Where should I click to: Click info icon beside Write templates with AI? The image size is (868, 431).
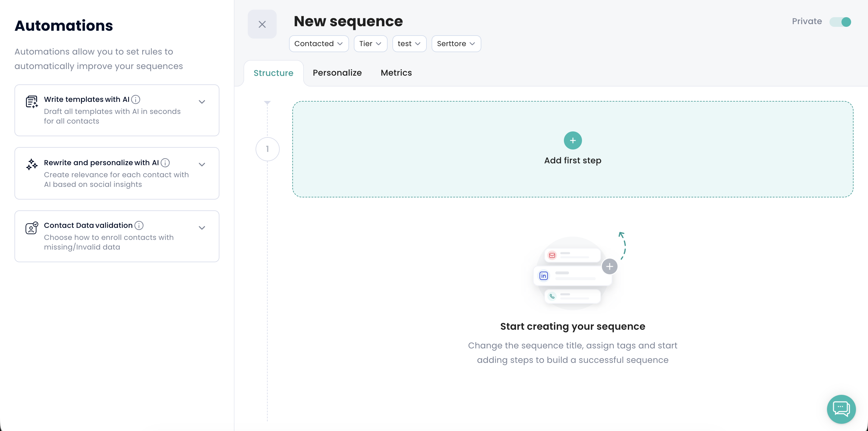[x=135, y=99]
